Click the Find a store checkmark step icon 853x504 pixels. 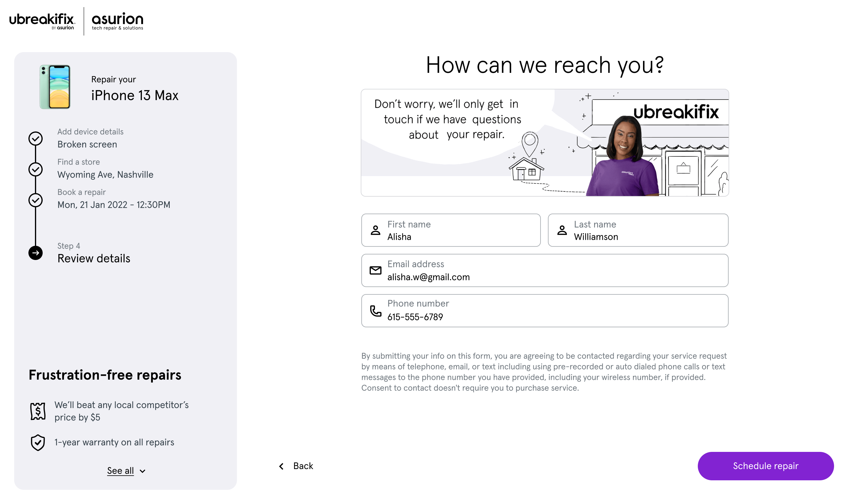[x=35, y=169]
